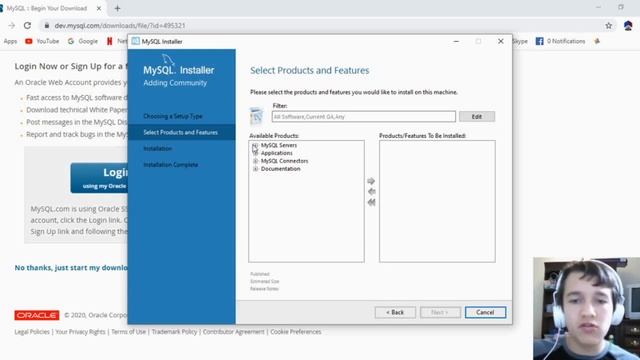The width and height of the screenshot is (640, 360).
Task: View site info via the lock icon
Action: click(47, 25)
